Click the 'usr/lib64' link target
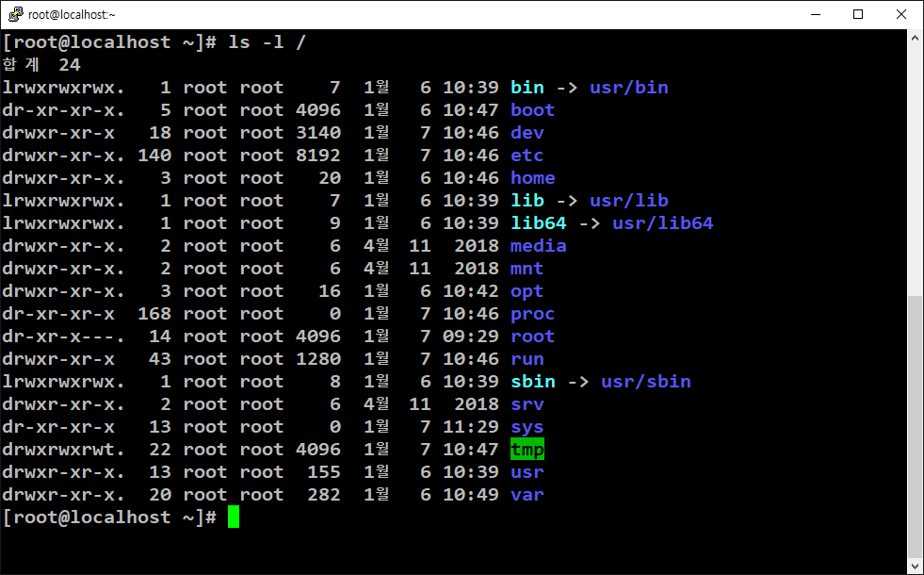 (x=662, y=223)
